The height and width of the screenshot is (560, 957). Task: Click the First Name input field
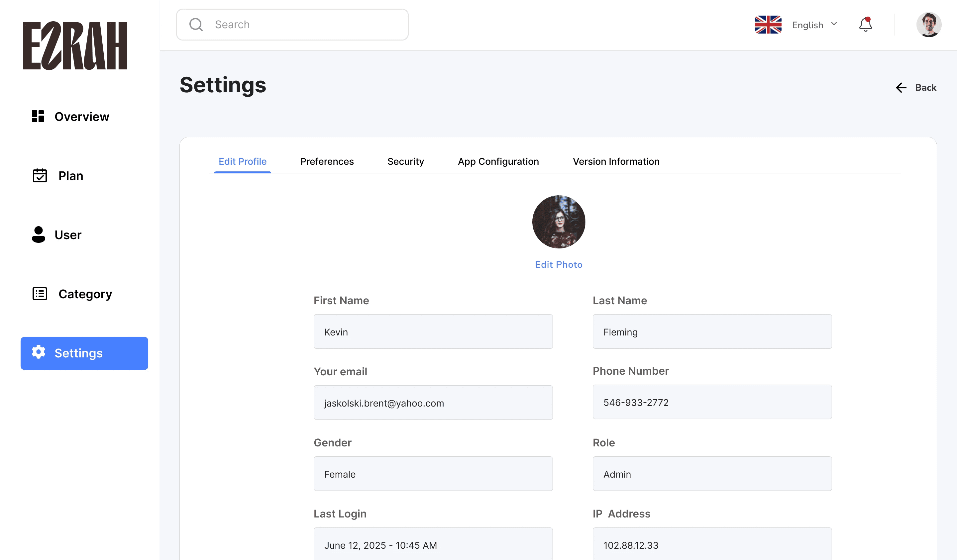point(433,331)
